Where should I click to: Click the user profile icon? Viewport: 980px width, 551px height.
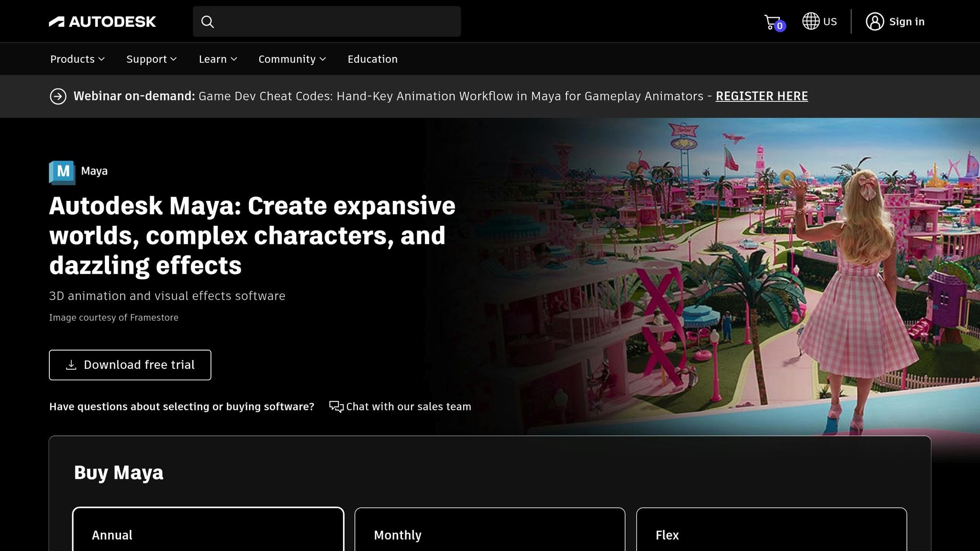coord(875,22)
